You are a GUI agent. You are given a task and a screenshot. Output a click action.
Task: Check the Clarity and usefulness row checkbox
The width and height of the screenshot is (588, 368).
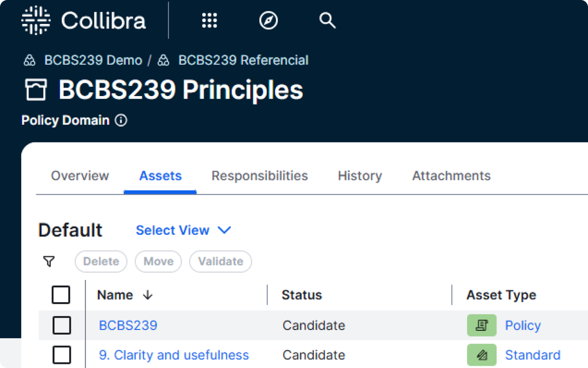[62, 355]
